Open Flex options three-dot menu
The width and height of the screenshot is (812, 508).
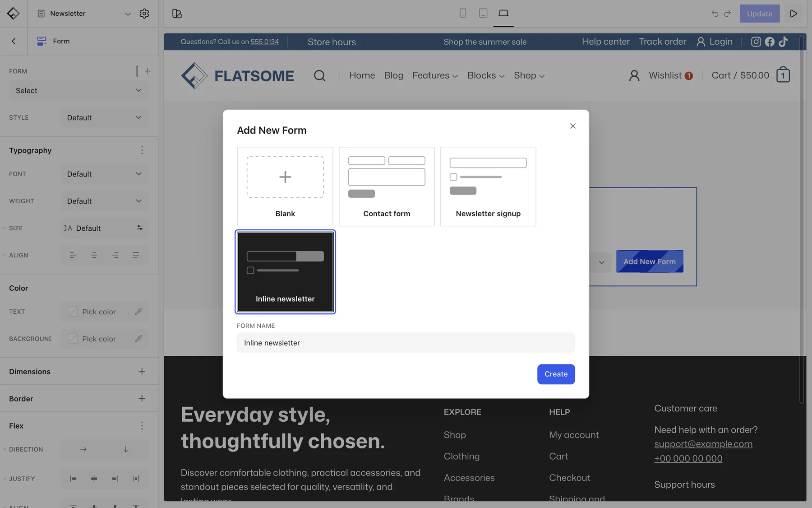click(x=142, y=426)
